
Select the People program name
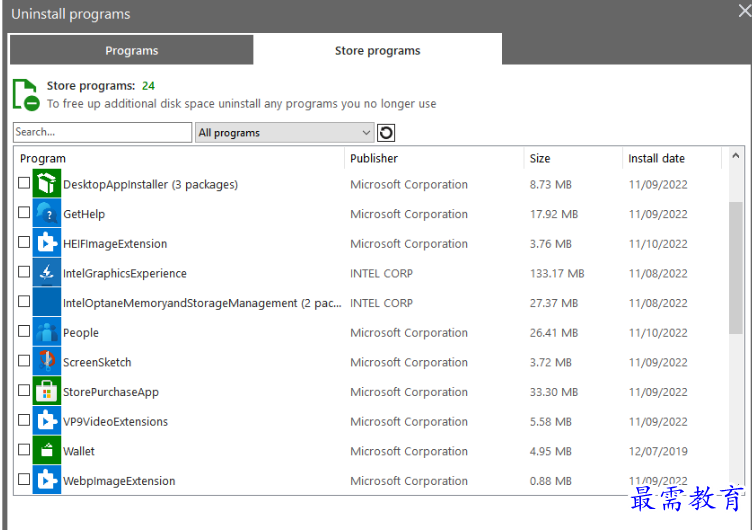click(x=81, y=333)
